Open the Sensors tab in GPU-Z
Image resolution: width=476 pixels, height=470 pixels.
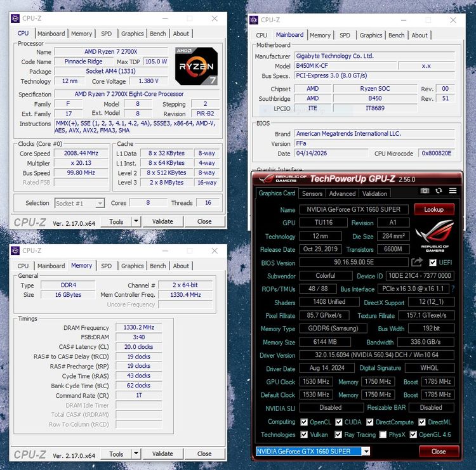click(312, 193)
